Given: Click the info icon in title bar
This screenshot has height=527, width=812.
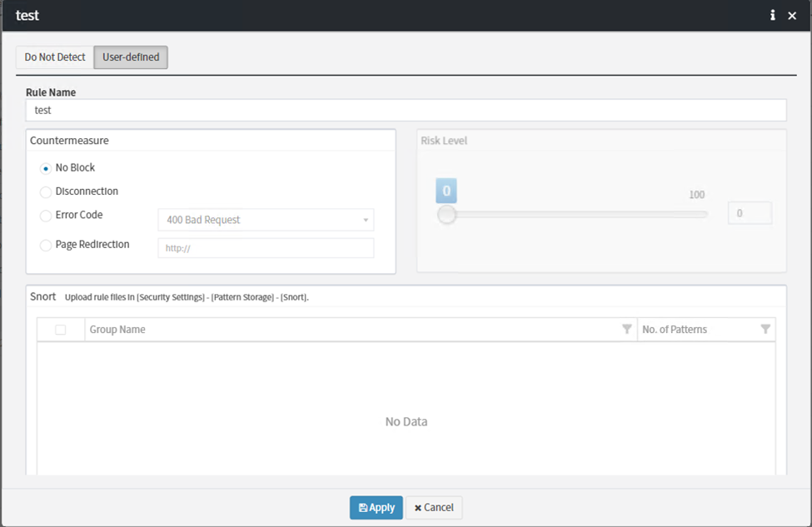Looking at the screenshot, I should click(772, 16).
